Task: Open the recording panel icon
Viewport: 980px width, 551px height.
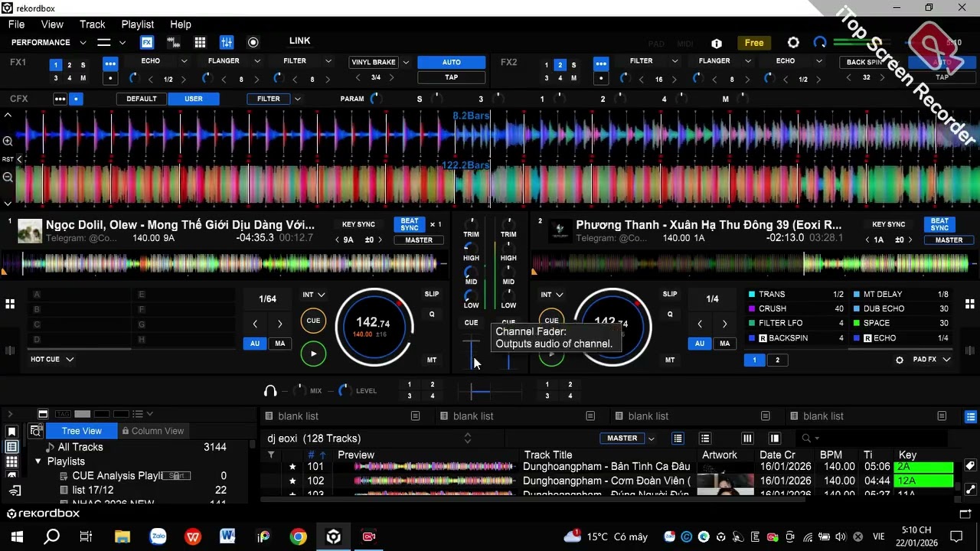Action: click(x=253, y=43)
